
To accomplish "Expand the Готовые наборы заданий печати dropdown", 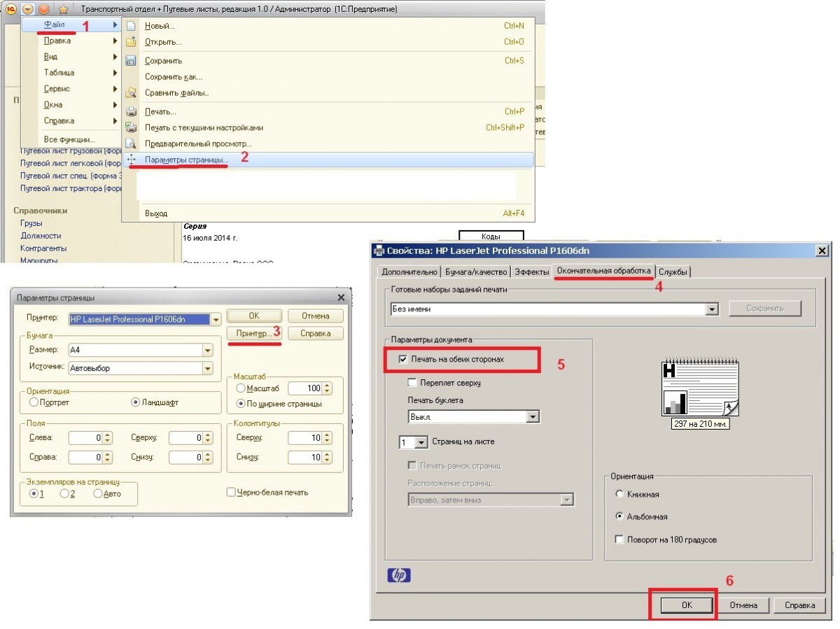I will pyautogui.click(x=713, y=309).
